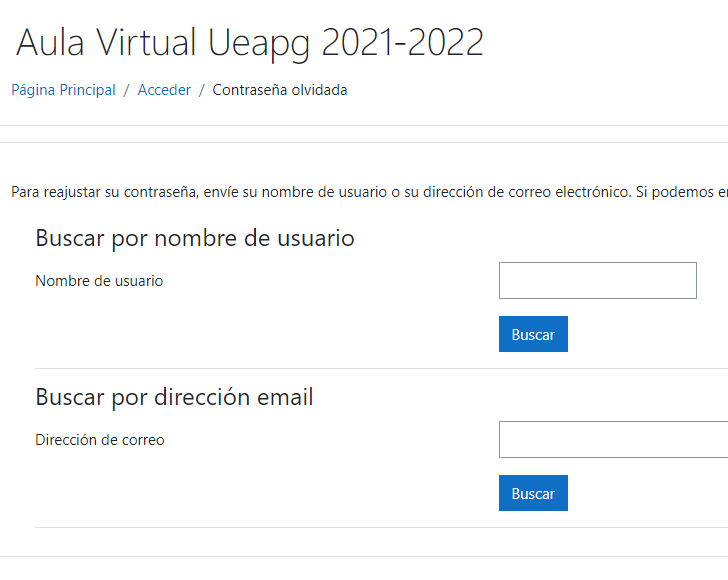Focus the Dirección de correo text field
The image size is (728, 580).
click(x=613, y=440)
